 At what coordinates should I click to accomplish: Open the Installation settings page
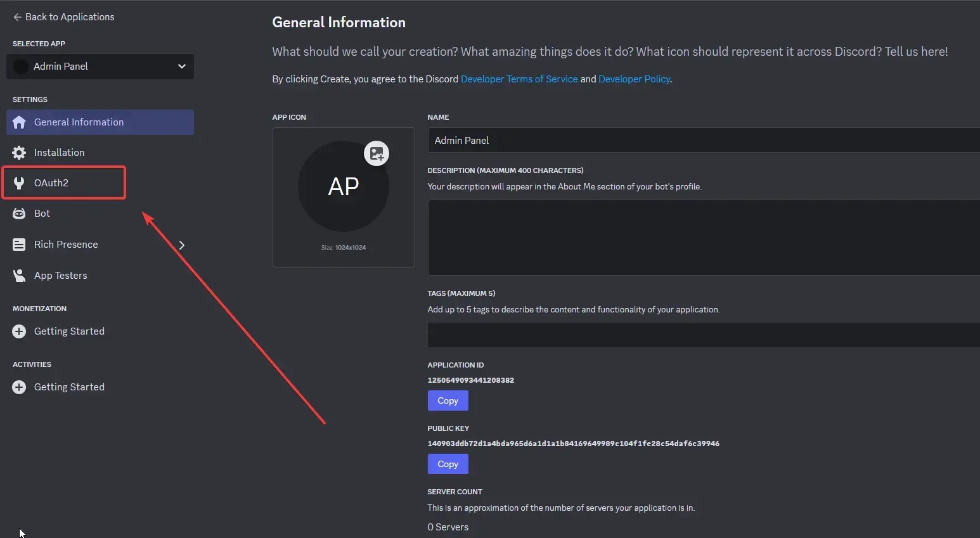click(59, 153)
